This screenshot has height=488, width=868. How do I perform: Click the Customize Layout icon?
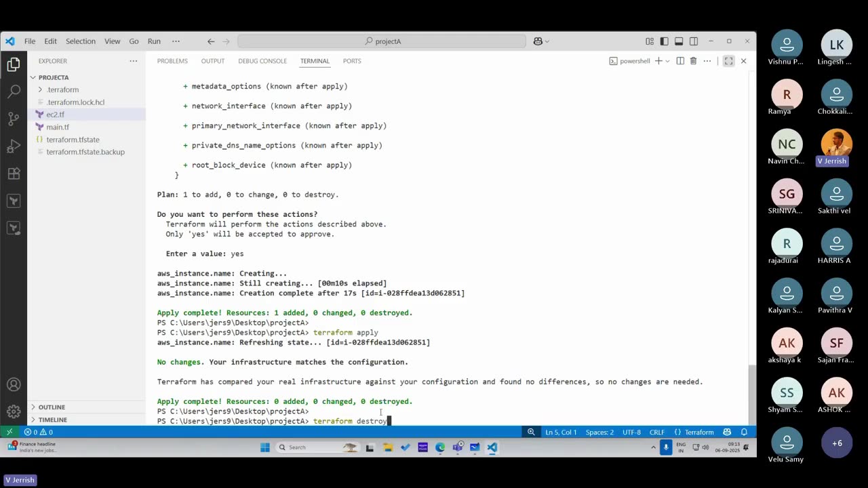(650, 41)
